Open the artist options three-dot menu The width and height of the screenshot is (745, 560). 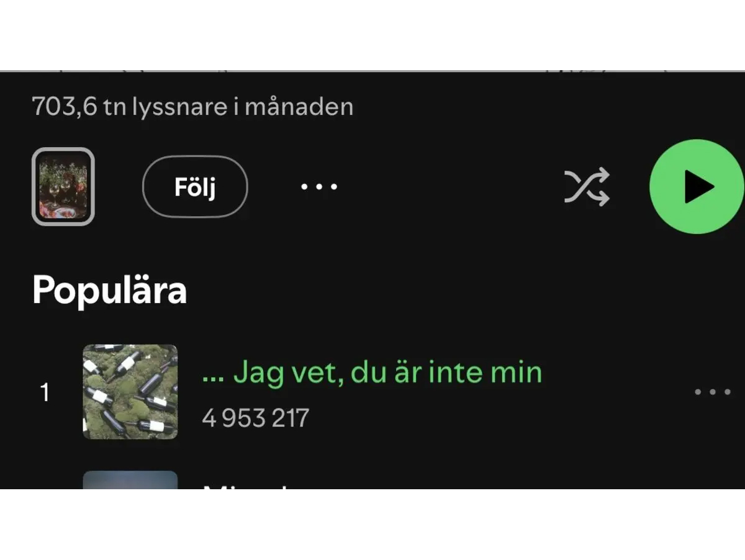319,186
